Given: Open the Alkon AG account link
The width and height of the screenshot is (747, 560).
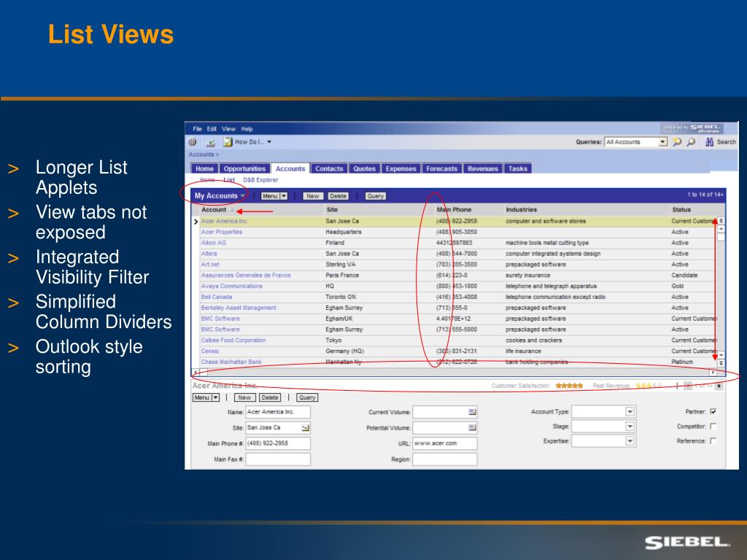Looking at the screenshot, I should (214, 243).
